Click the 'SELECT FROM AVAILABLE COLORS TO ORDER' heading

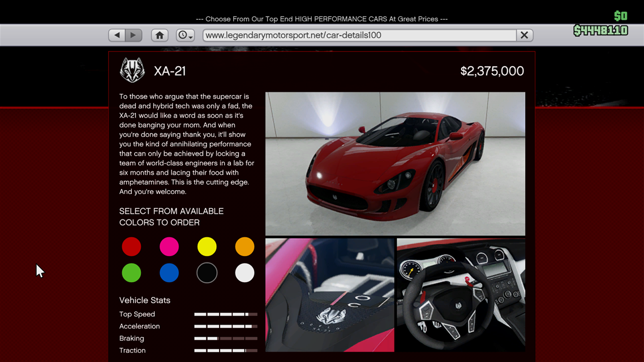pos(171,217)
